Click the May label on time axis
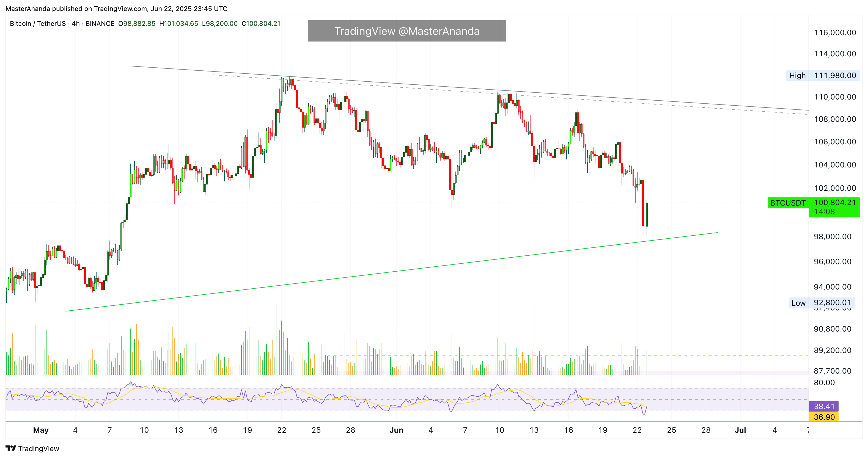 point(41,430)
